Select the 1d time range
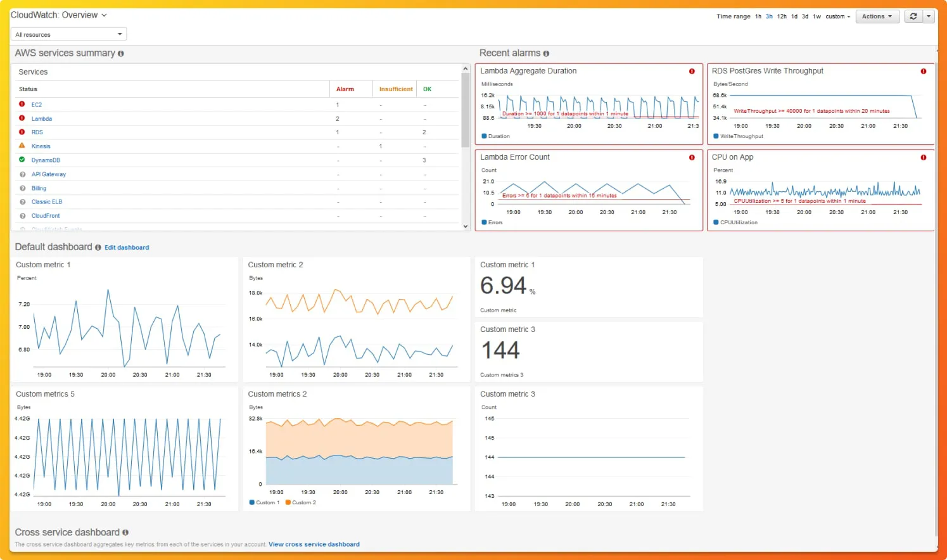Viewport: 947px width, 560px height. (794, 16)
